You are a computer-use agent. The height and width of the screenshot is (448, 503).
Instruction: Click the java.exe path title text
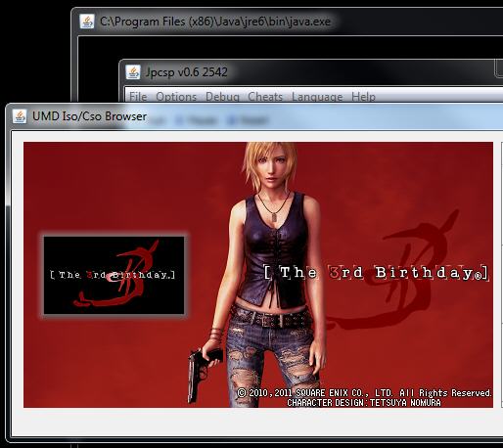[x=215, y=22]
